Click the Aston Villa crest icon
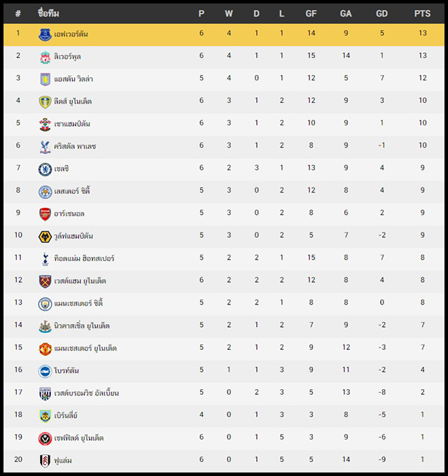448x476 pixels. tap(45, 79)
